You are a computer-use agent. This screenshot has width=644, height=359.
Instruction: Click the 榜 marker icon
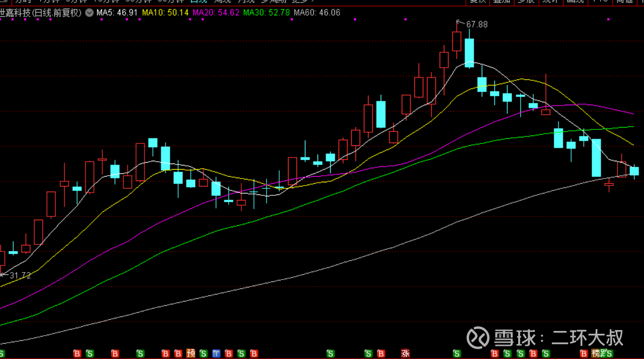point(595,353)
